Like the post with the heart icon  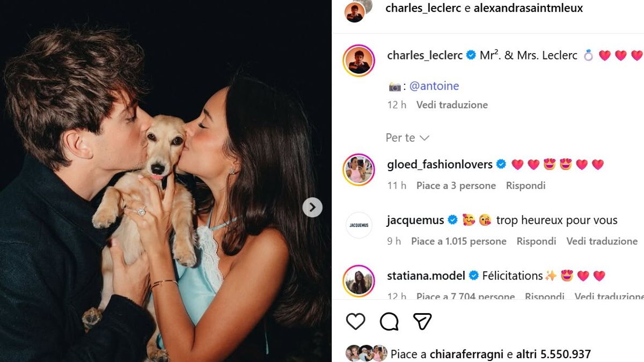coord(355,321)
